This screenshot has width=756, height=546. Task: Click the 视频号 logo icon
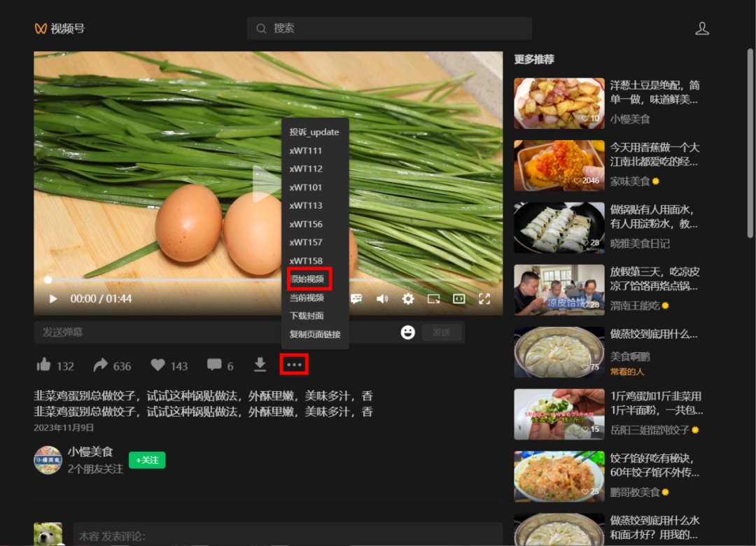pyautogui.click(x=41, y=29)
